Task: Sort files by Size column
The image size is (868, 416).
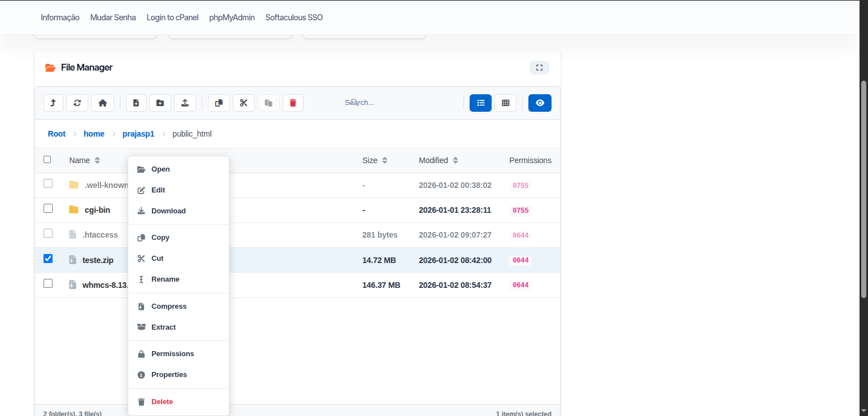Action: click(x=375, y=160)
